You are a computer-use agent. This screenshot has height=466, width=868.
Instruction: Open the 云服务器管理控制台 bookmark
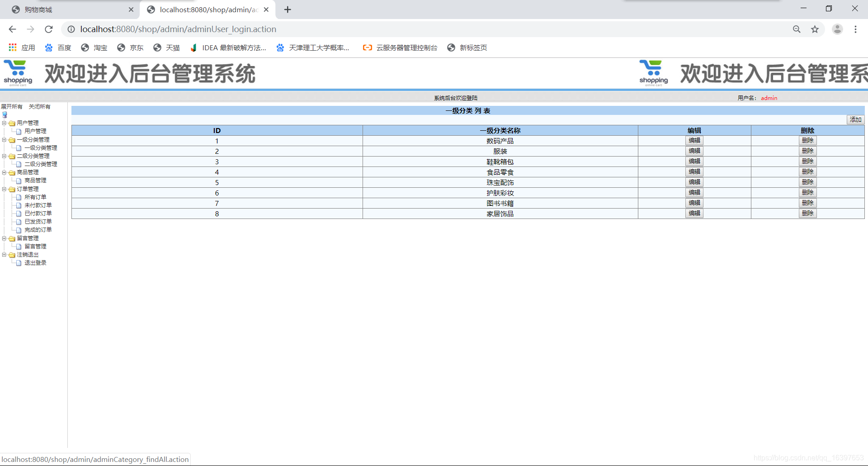pos(400,48)
